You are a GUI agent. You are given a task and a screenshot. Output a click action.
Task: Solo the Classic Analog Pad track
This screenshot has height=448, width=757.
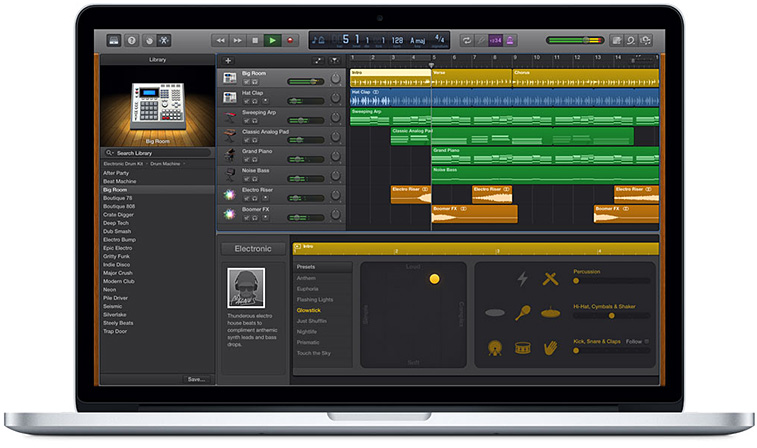(x=255, y=140)
